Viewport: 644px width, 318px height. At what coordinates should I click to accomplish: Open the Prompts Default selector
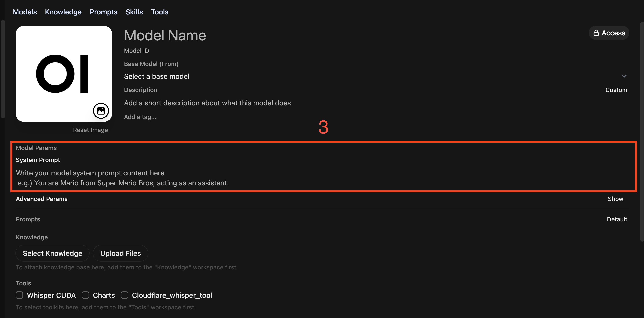pos(617,219)
